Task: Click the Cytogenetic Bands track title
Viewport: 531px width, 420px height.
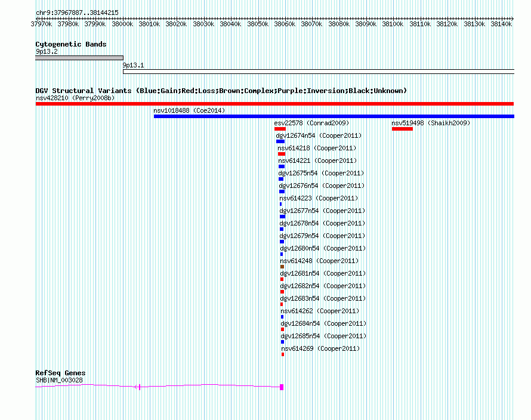Action: tap(71, 44)
